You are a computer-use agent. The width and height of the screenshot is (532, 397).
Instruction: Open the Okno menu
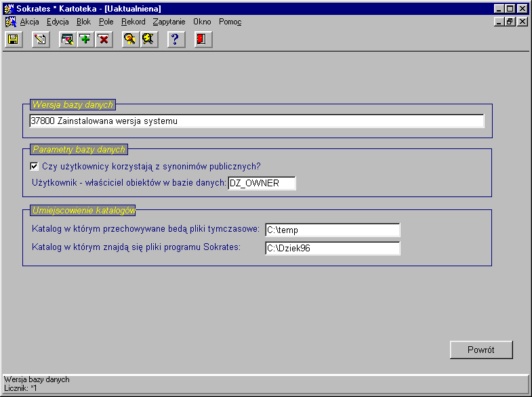click(202, 22)
